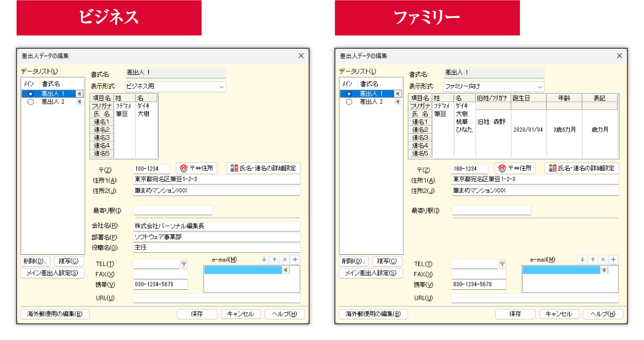Screen dimensions: 644x340
Task: Select 差出人 1 radio button in family dialog
Action: (349, 93)
